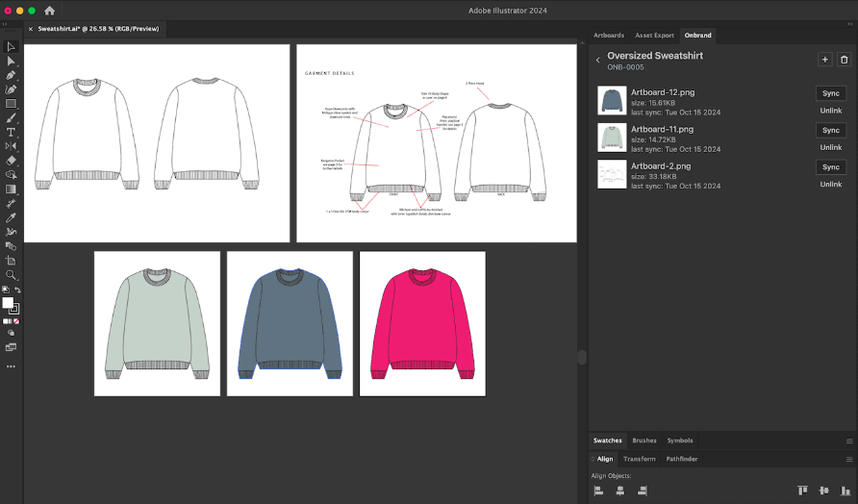Viewport: 858px width, 504px height.
Task: Switch to the Pathfinder tab
Action: [x=681, y=459]
